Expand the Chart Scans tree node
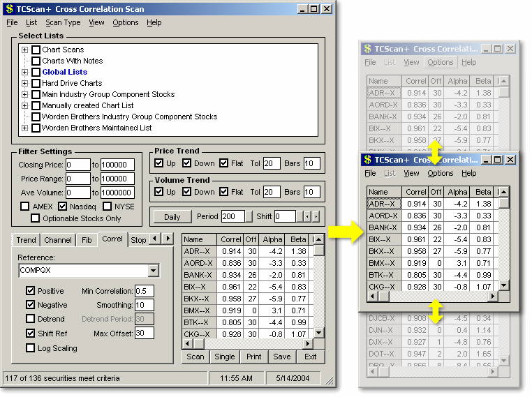The image size is (532, 397). tap(24, 50)
